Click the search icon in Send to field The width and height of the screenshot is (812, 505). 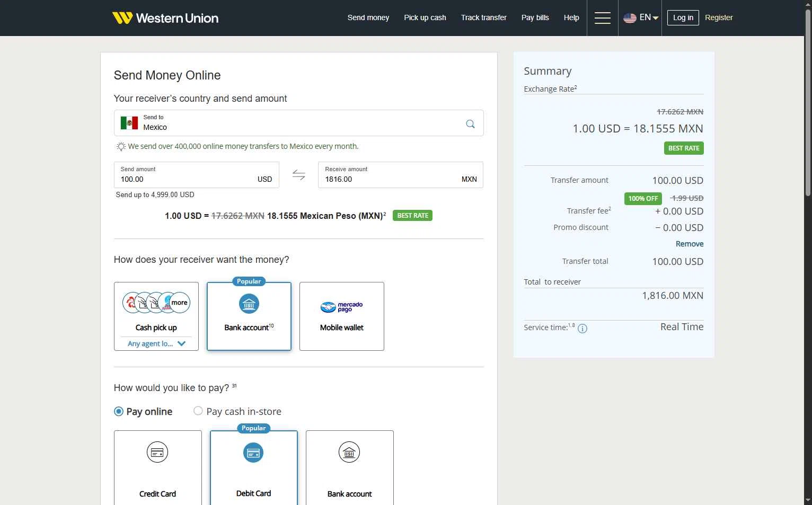tap(470, 123)
